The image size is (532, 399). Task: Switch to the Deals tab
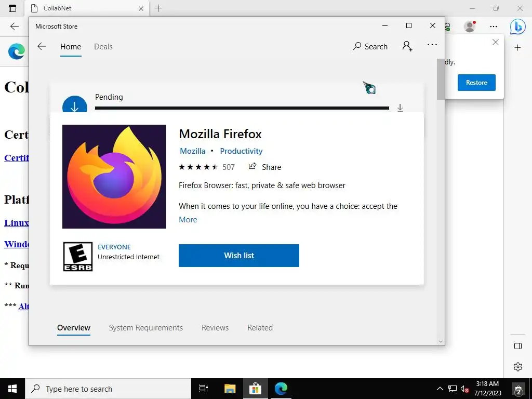coord(103,46)
